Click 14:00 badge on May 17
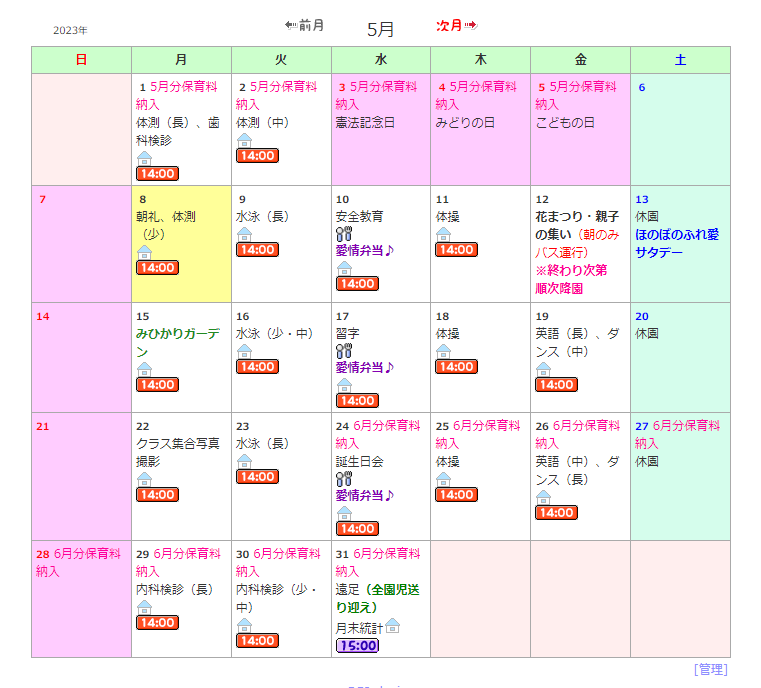This screenshot has height=688, width=761. click(357, 400)
